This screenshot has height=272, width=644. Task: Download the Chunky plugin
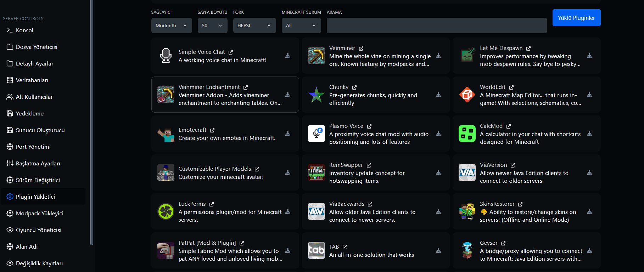[438, 95]
